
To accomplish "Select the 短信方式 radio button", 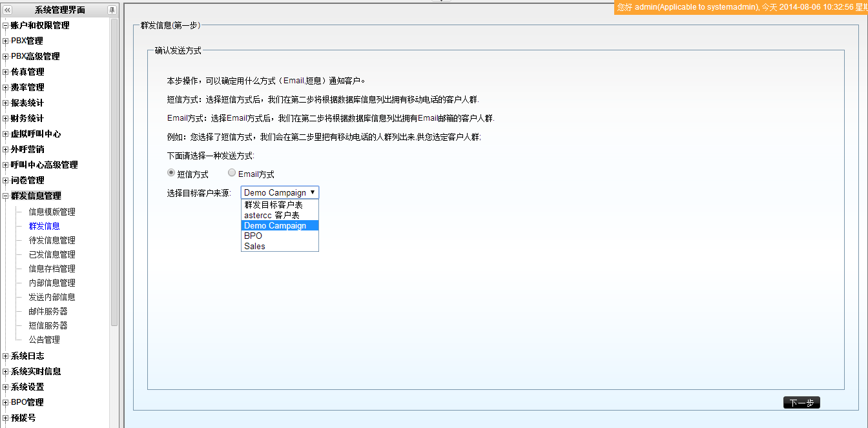I will coord(171,173).
